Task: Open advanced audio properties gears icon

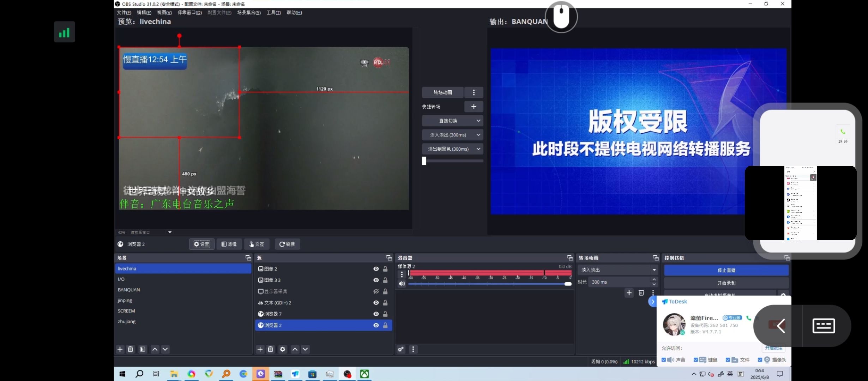Action: pyautogui.click(x=401, y=349)
